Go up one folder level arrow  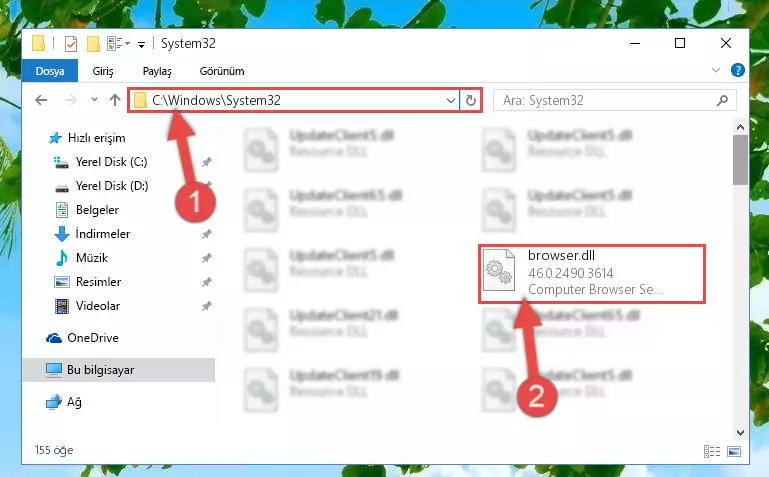point(115,100)
